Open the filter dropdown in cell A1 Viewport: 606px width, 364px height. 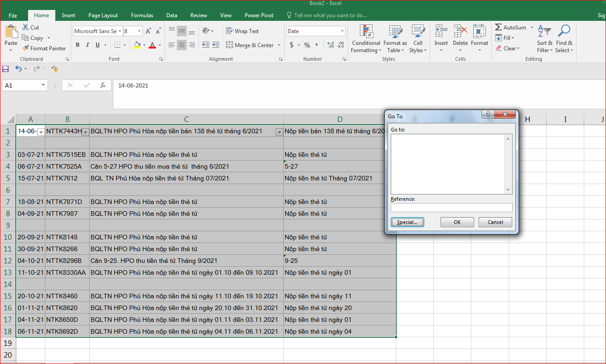click(x=41, y=132)
